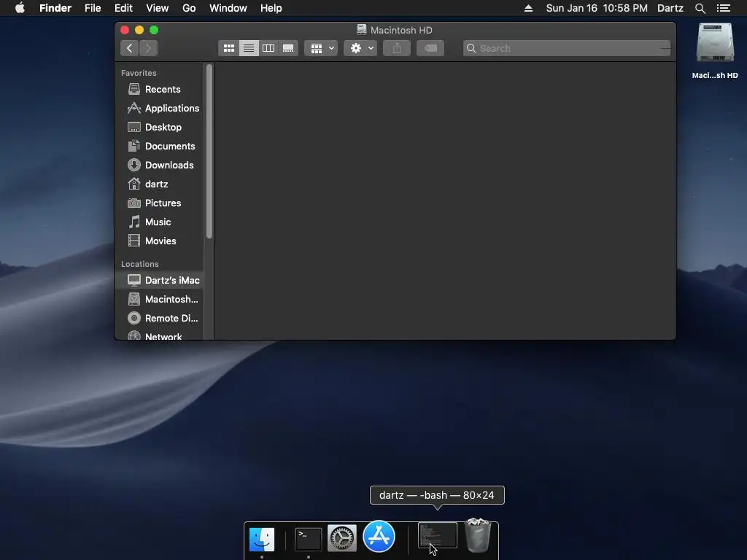Open System Preferences from Dock
747x560 pixels.
[342, 539]
